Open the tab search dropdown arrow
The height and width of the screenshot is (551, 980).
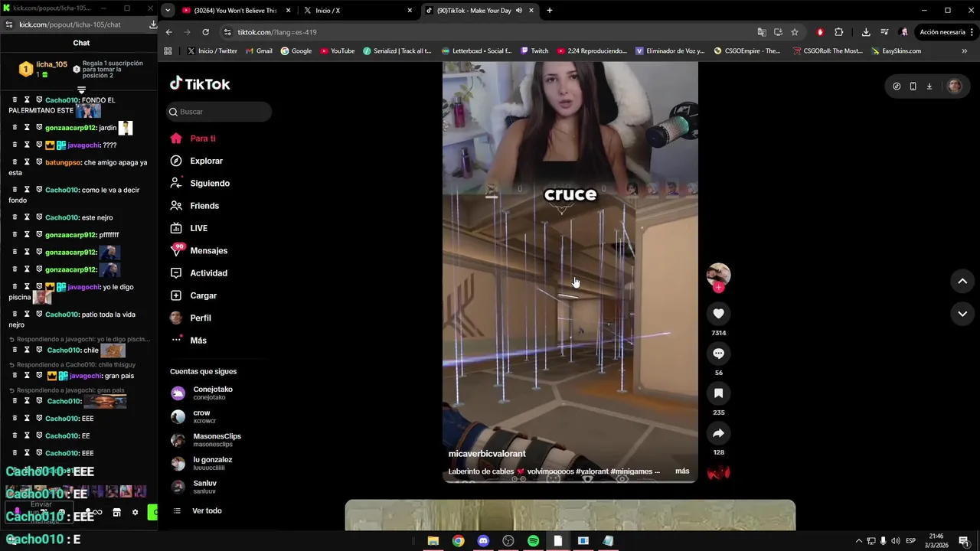(168, 11)
